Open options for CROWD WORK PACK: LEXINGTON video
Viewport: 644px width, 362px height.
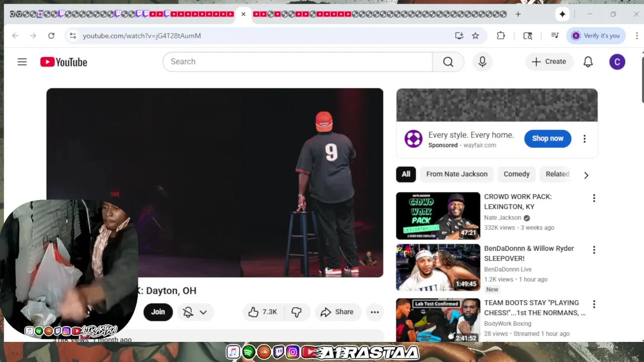pyautogui.click(x=594, y=198)
